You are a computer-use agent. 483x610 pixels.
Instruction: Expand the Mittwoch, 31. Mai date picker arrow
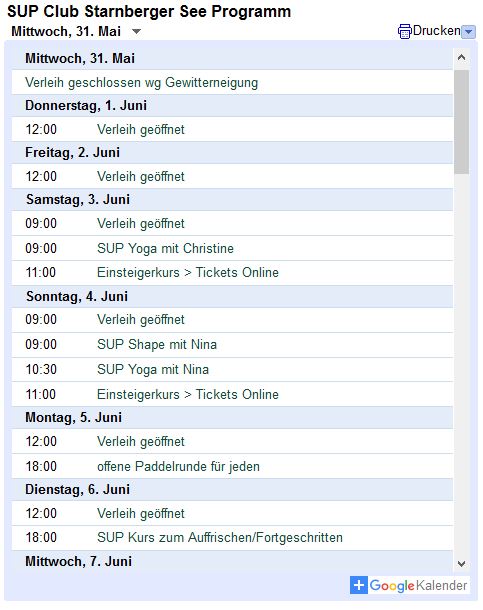coord(136,32)
